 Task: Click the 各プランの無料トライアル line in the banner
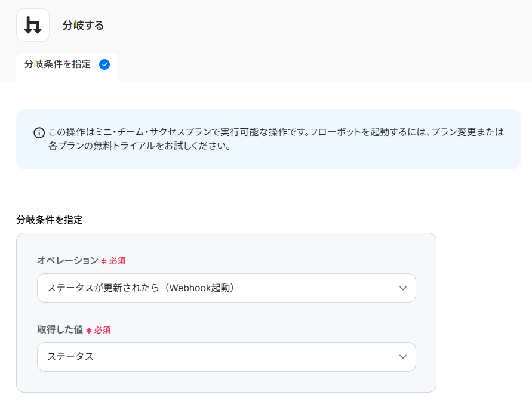[x=140, y=146]
